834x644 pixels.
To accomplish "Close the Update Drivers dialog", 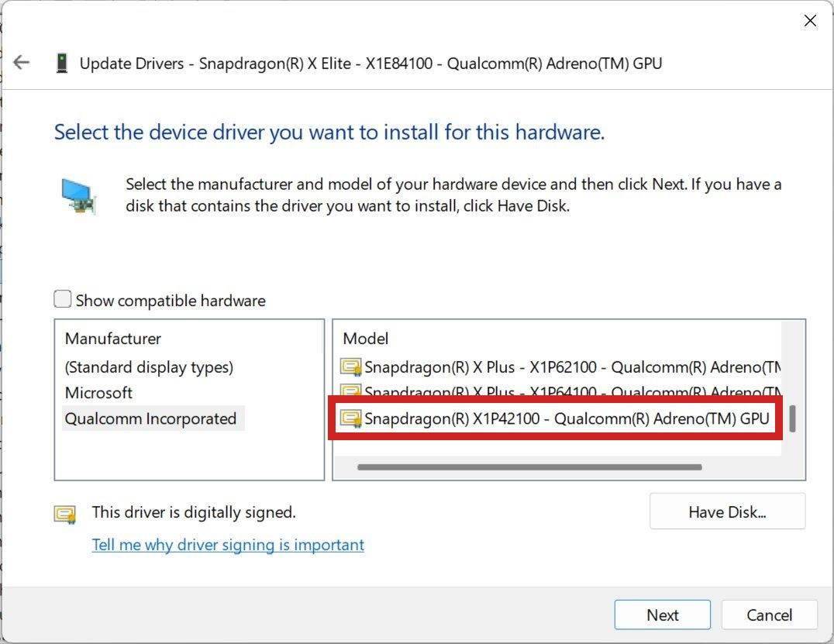I will pos(810,21).
